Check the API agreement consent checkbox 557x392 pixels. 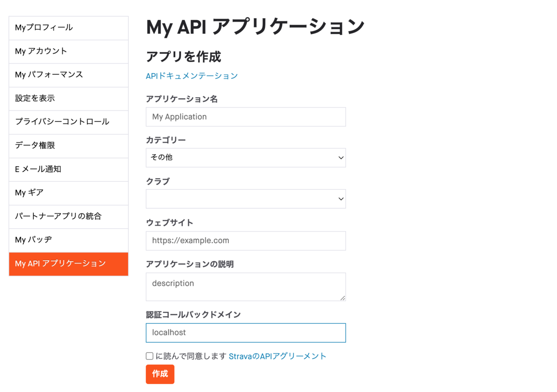coord(149,356)
